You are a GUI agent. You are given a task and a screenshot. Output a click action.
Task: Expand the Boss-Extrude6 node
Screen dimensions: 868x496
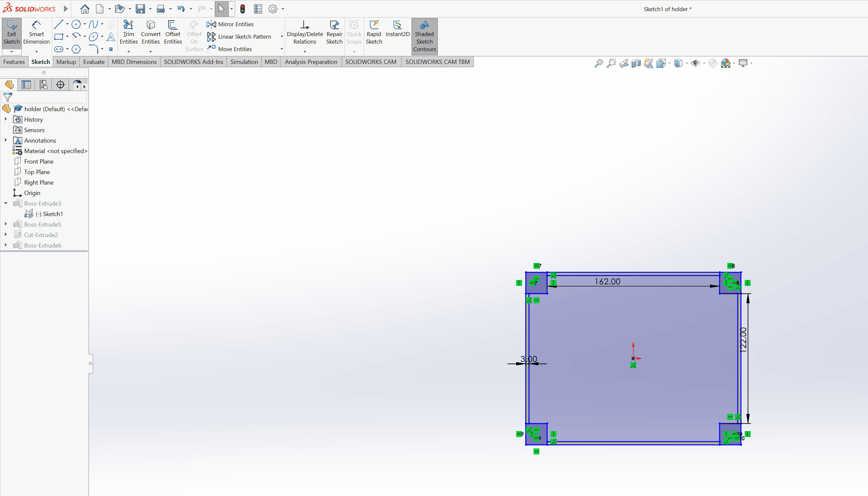point(6,245)
